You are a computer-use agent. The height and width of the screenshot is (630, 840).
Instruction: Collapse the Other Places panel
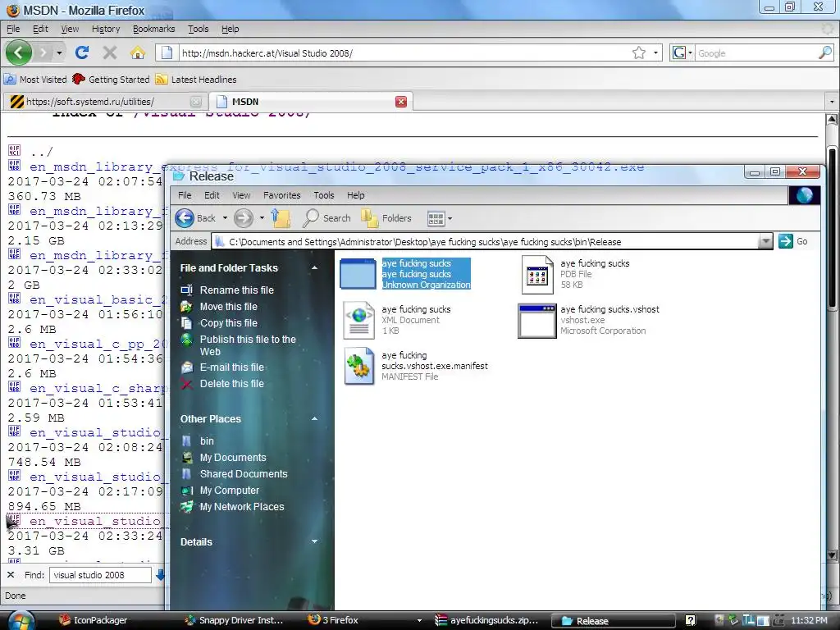(x=314, y=419)
